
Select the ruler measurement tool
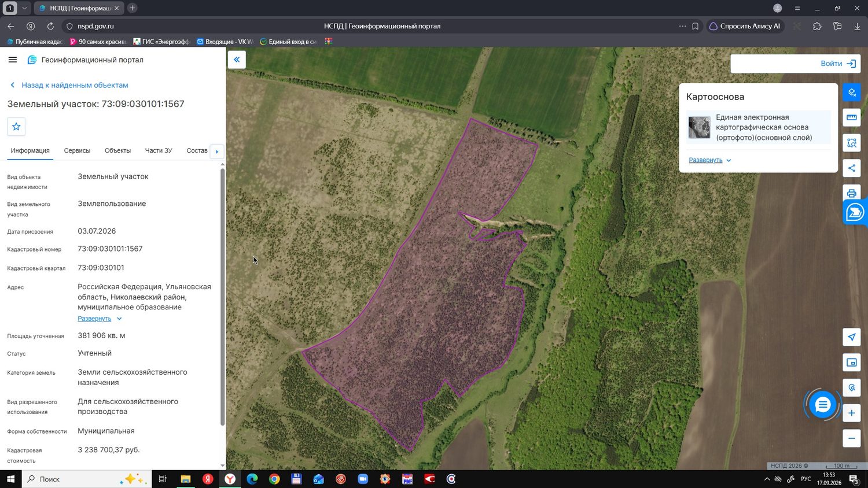852,117
